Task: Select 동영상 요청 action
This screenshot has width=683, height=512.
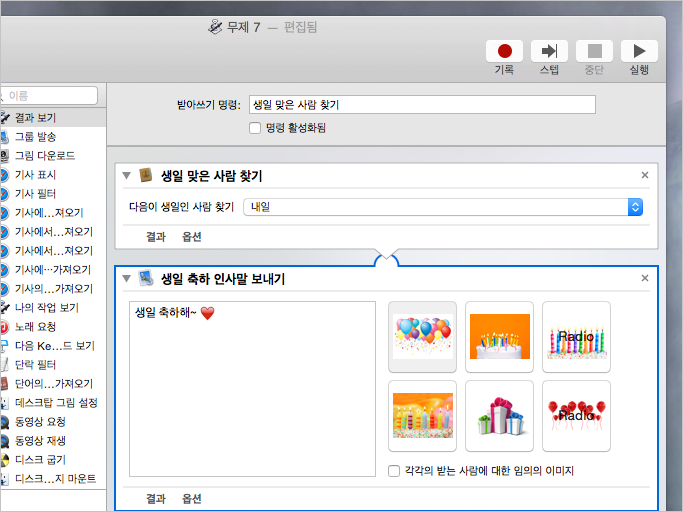Action: pyautogui.click(x=53, y=422)
